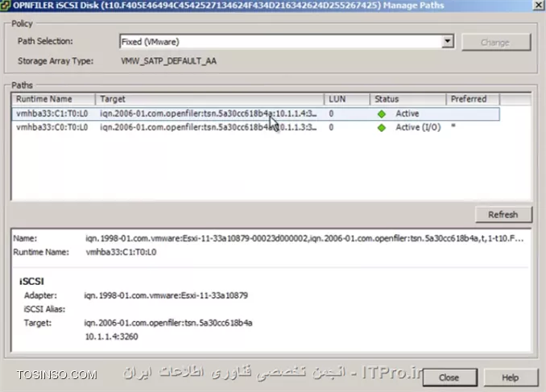Viewport: 546px width, 392px height.
Task: Click target ending 10.1.1.4 in paths list
Action: pos(209,113)
